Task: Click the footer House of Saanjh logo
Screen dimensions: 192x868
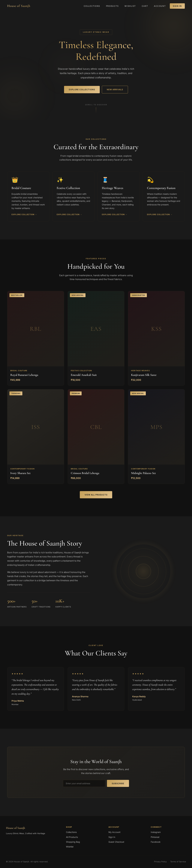Action: click(15, 828)
